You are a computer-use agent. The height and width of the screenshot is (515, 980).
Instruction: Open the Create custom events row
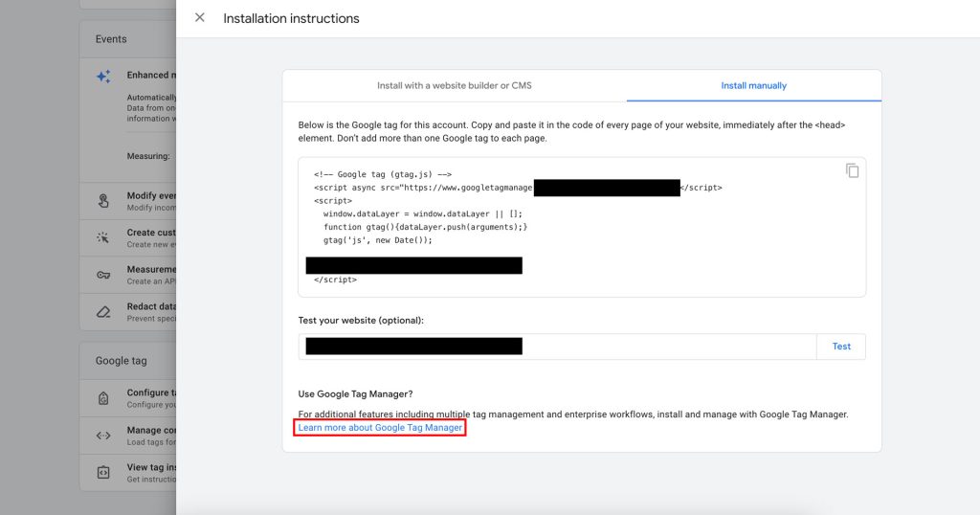pos(128,237)
